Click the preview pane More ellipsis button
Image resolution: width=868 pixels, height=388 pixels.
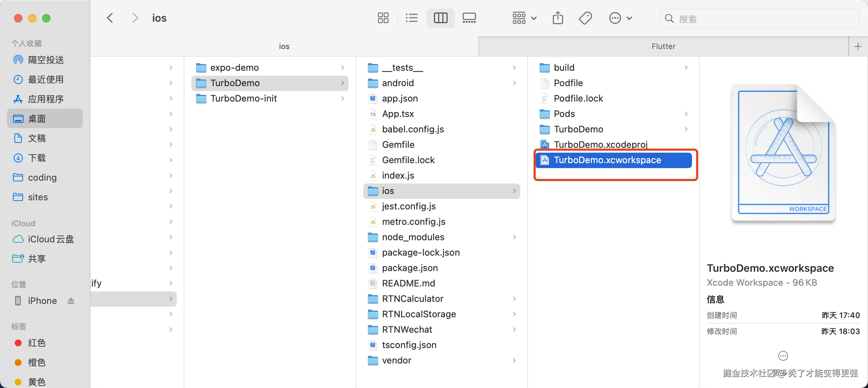tap(783, 356)
